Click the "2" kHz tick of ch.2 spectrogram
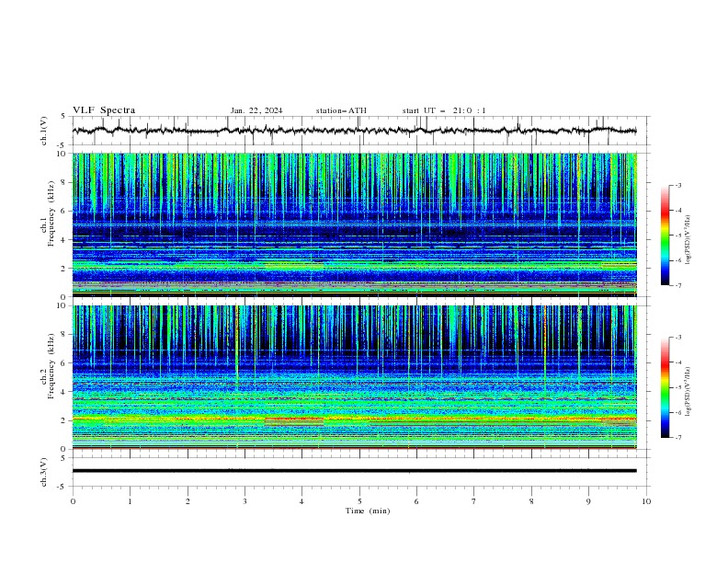The image size is (728, 563). tap(64, 420)
